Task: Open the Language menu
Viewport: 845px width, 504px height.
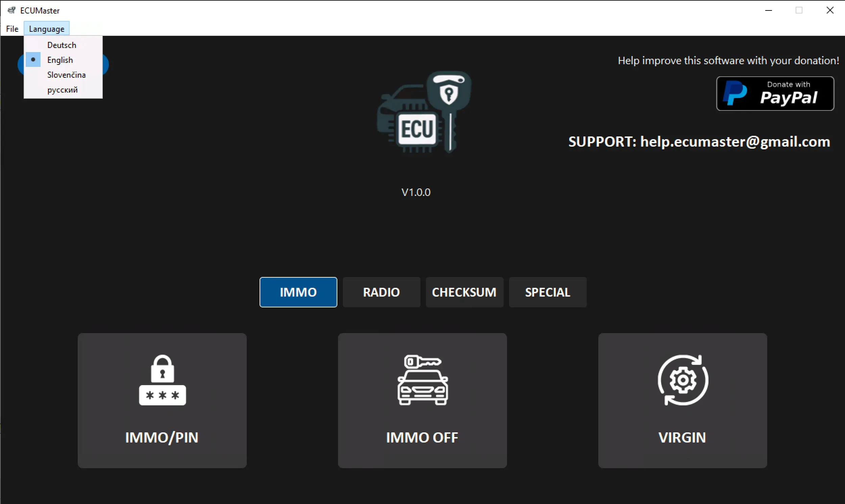Action: pyautogui.click(x=46, y=28)
